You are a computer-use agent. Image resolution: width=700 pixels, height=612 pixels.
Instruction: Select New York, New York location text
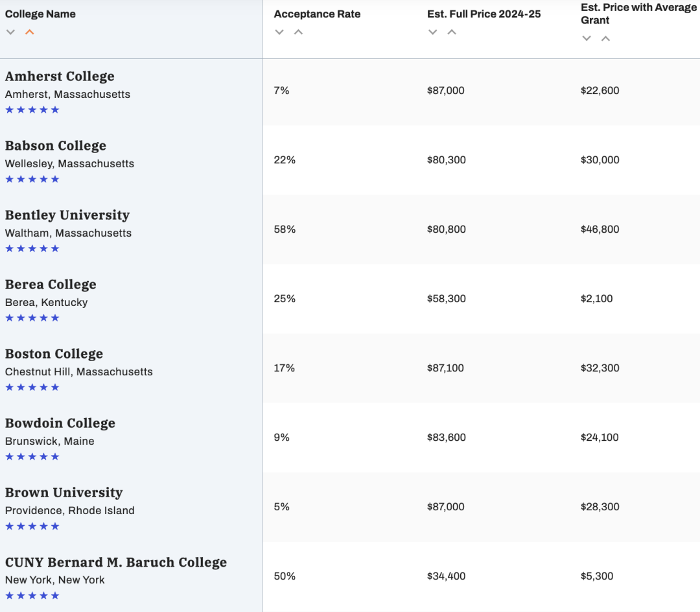(x=55, y=580)
